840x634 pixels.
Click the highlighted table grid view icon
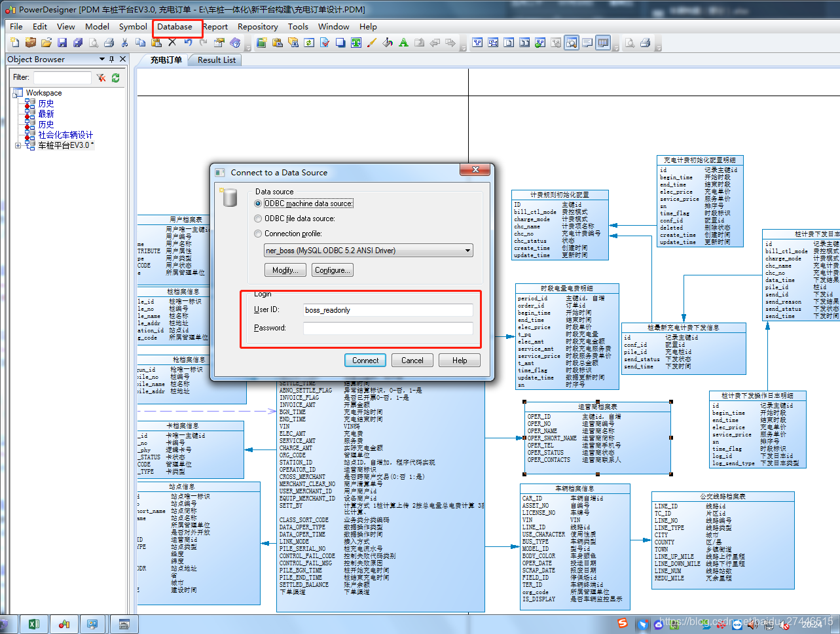coord(602,43)
